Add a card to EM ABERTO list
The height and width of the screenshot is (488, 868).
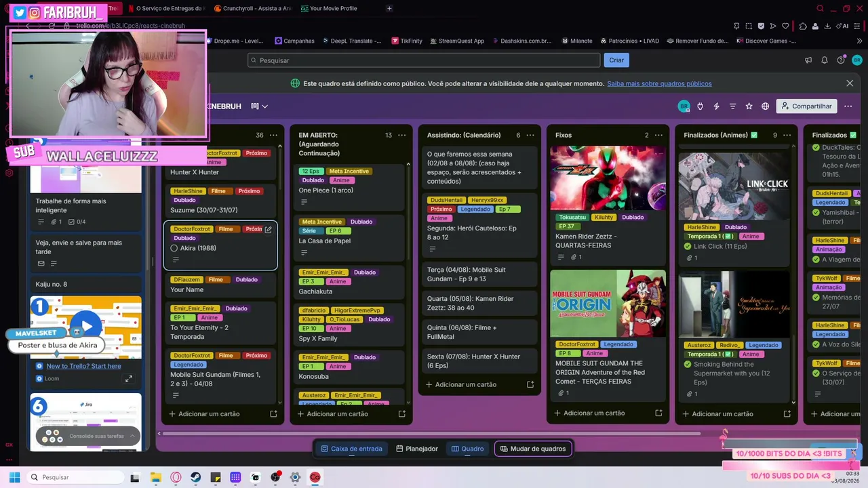tap(337, 413)
